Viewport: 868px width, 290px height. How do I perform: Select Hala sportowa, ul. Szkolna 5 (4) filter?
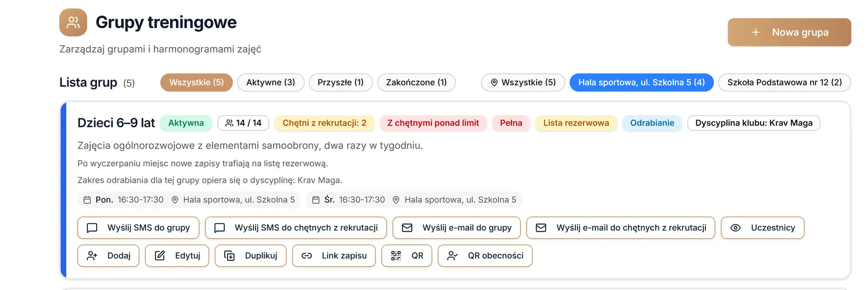click(641, 83)
